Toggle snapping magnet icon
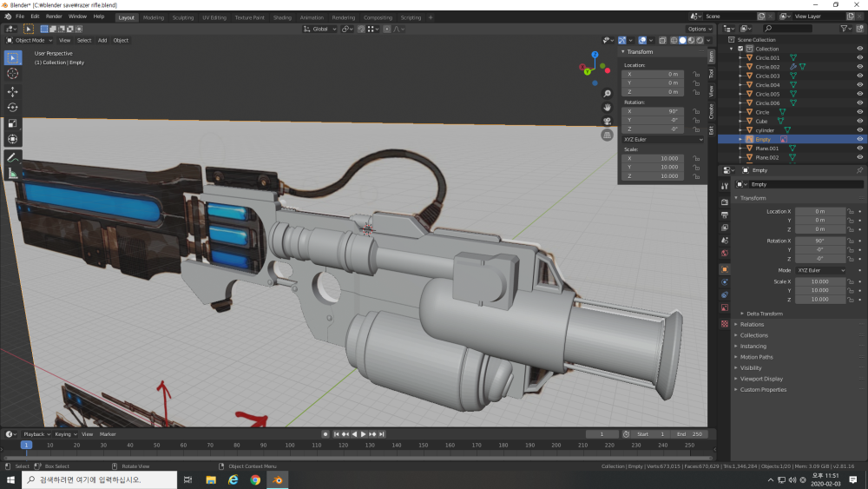The image size is (868, 489). pos(361,29)
